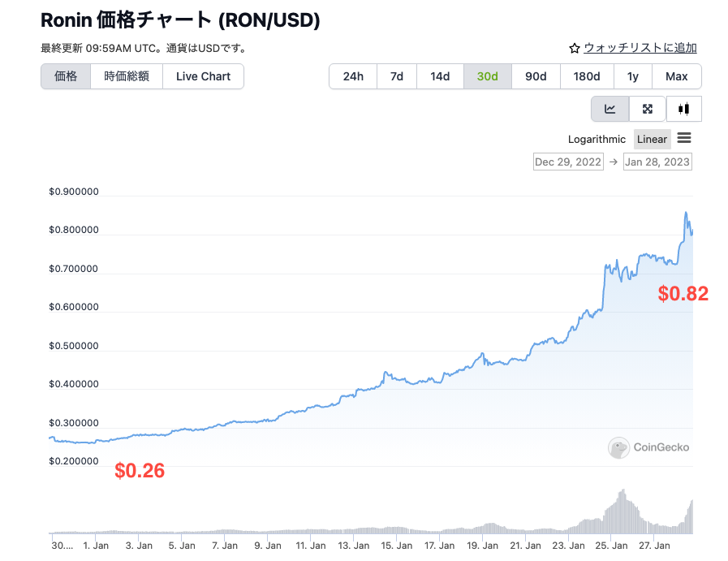This screenshot has width=728, height=561.
Task: Open the Live Chart tab
Action: click(x=204, y=76)
